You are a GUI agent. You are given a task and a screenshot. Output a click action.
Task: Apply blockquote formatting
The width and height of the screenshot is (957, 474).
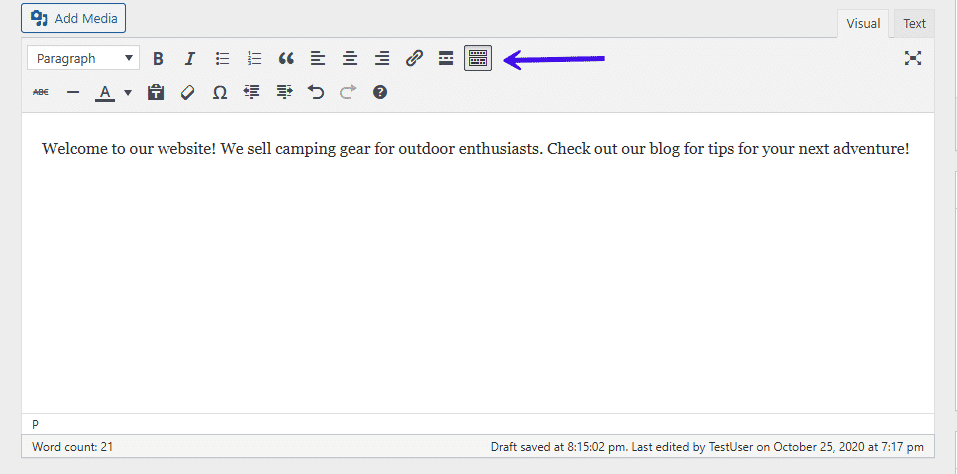[x=286, y=59]
